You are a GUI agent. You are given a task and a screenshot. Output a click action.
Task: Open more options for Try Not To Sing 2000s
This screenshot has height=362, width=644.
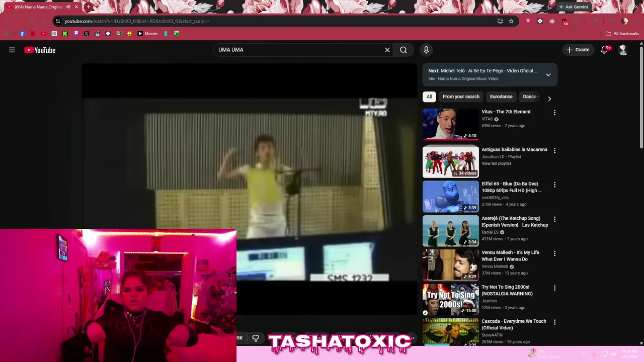(x=554, y=288)
